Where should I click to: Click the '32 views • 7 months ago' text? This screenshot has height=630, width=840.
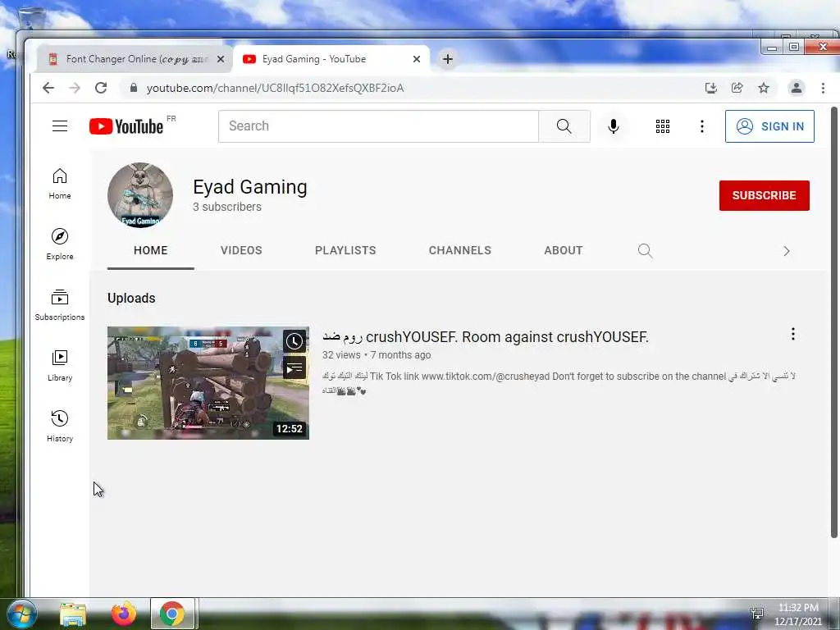(377, 354)
